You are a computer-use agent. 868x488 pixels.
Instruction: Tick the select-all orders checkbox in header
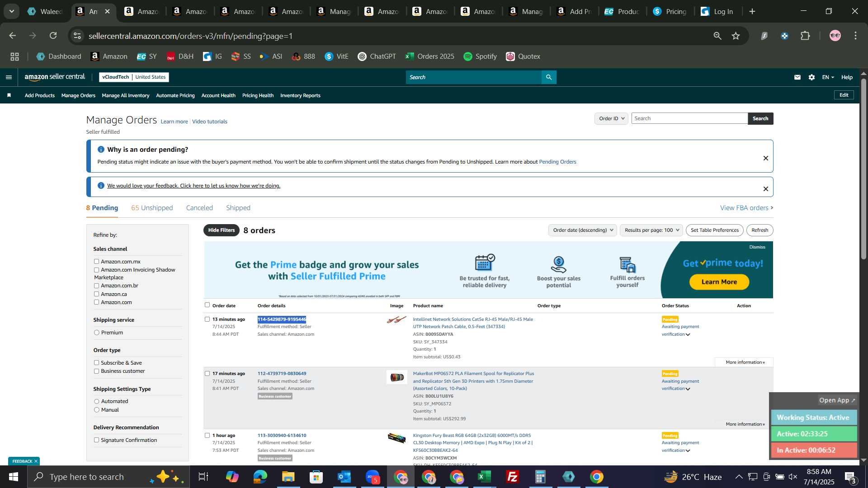(x=207, y=305)
